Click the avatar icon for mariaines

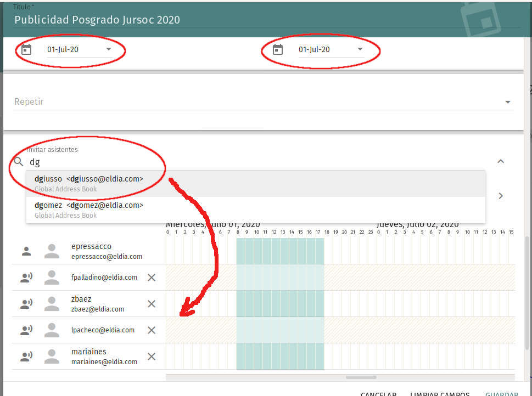[x=52, y=357]
